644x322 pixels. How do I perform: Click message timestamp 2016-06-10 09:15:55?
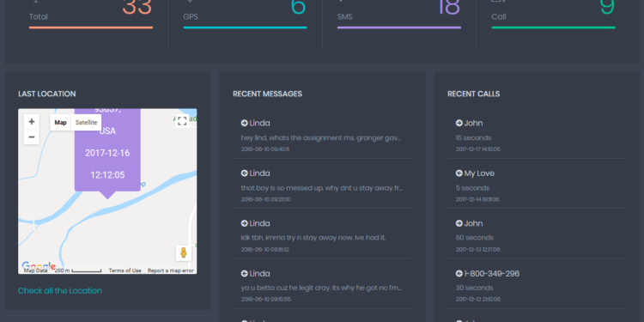tap(265, 300)
